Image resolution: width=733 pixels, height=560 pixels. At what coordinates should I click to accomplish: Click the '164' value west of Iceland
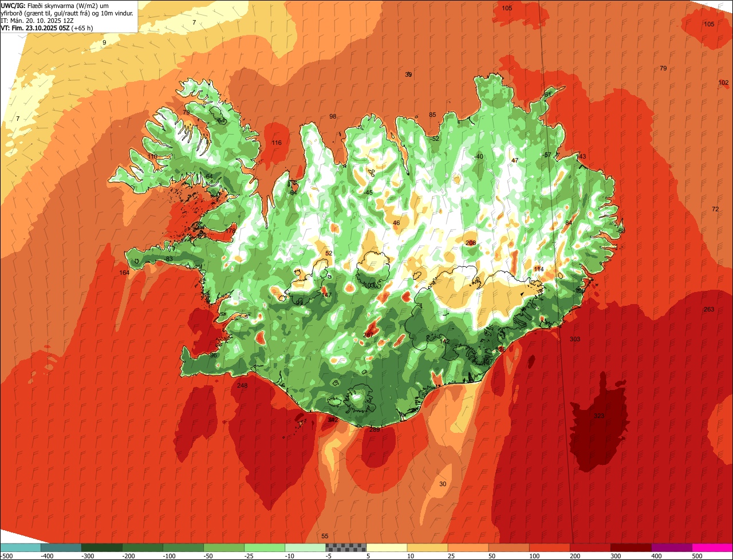pos(124,273)
